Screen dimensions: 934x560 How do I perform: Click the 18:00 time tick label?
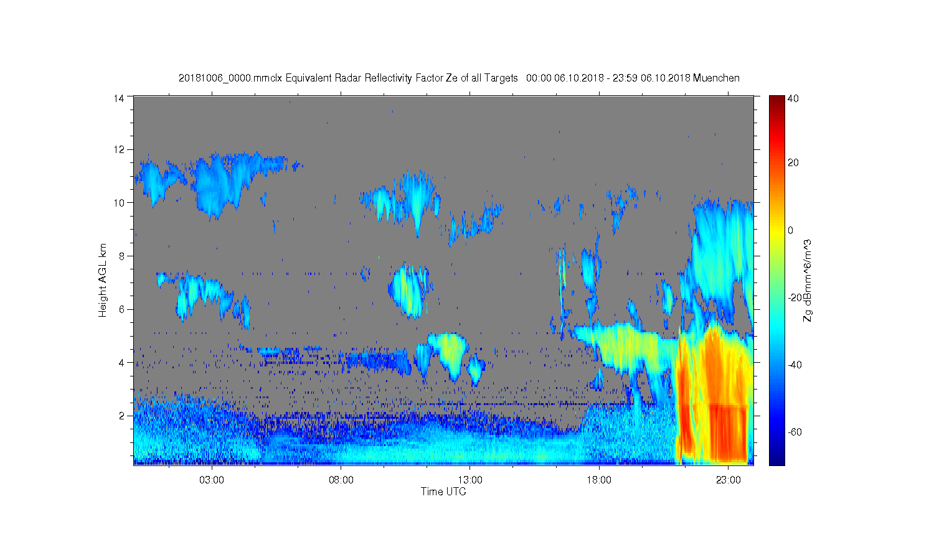tap(599, 480)
